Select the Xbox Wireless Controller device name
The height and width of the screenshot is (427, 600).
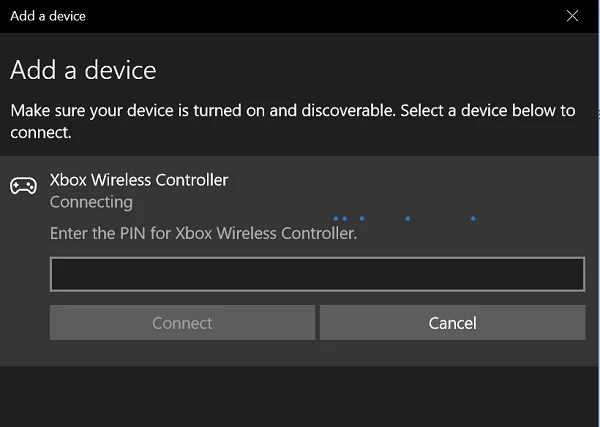[139, 180]
